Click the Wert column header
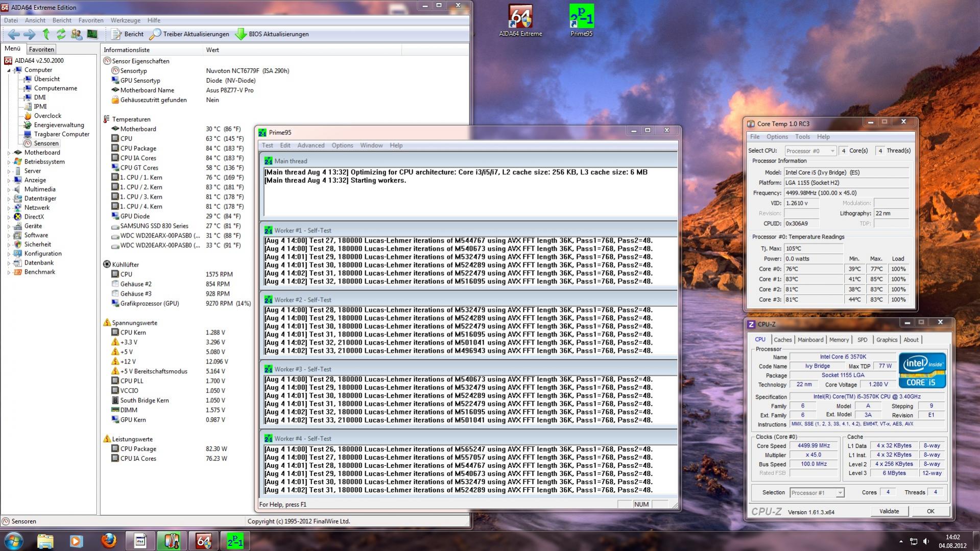 pyautogui.click(x=302, y=50)
